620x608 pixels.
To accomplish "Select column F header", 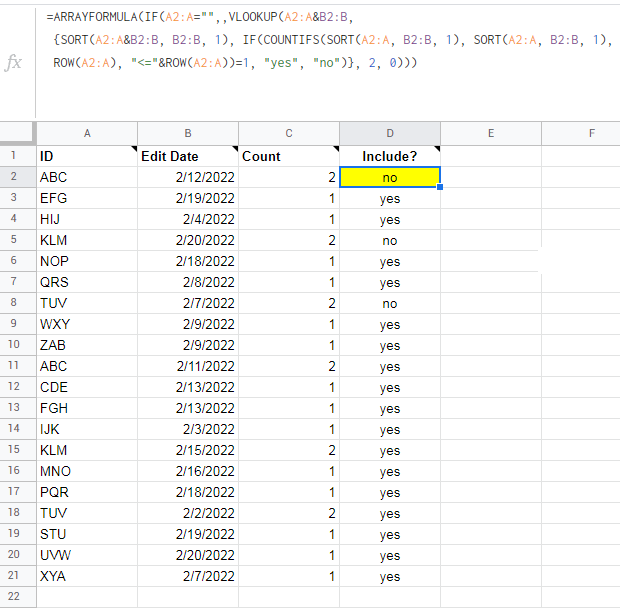I will click(581, 134).
